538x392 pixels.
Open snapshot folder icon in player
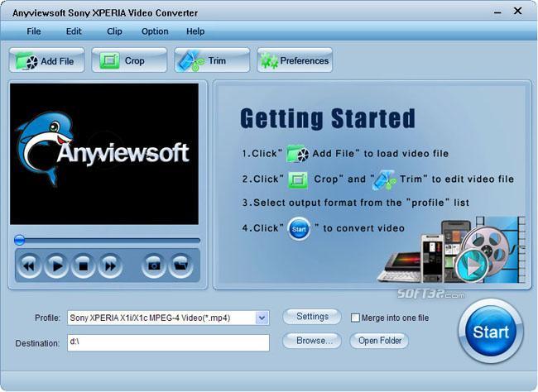[180, 265]
